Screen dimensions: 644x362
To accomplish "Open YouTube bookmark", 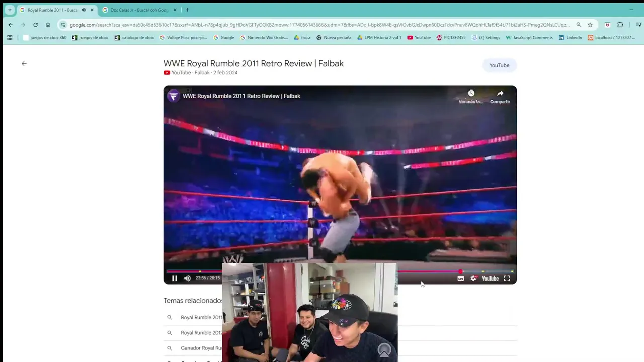I will point(419,37).
